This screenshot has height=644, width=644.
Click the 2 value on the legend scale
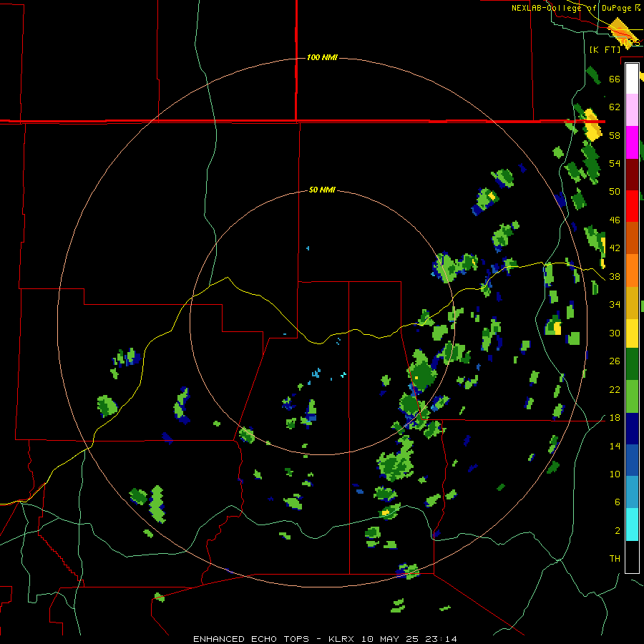(x=618, y=531)
